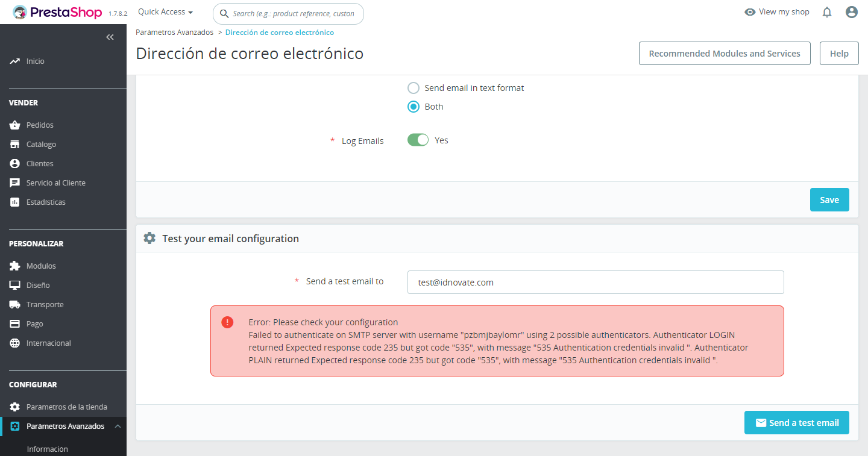868x456 pixels.
Task: Click the Modulos puzzle icon
Action: (15, 266)
